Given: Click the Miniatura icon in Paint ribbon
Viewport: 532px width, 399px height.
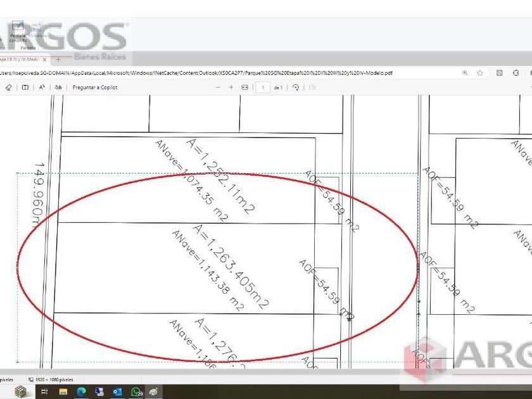Looking at the screenshot, I should [x=37, y=30].
